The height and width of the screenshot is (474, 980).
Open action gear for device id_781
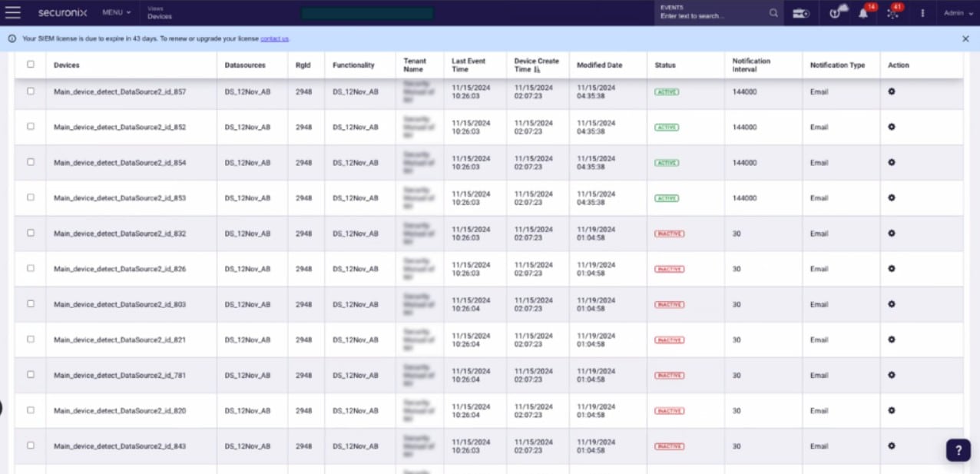point(892,375)
